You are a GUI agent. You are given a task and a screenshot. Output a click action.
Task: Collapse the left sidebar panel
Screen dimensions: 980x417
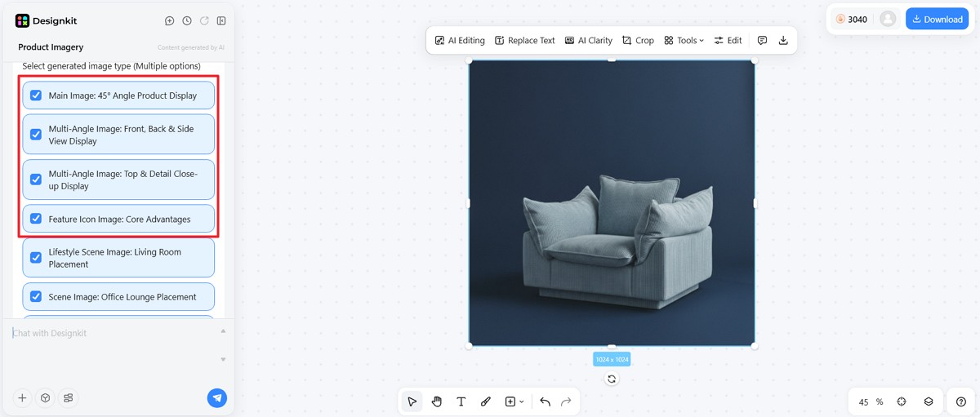(x=221, y=20)
